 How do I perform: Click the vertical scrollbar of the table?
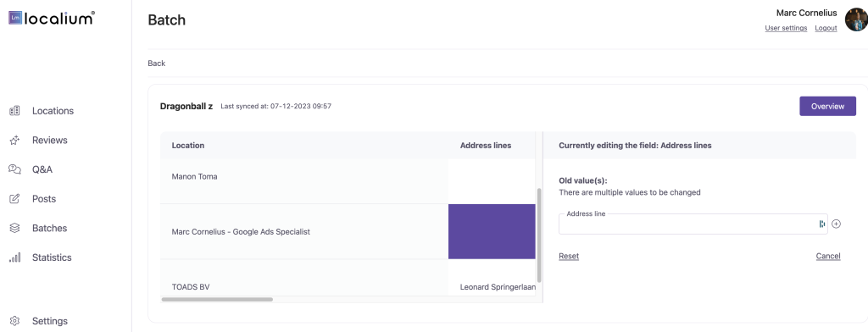click(x=539, y=235)
